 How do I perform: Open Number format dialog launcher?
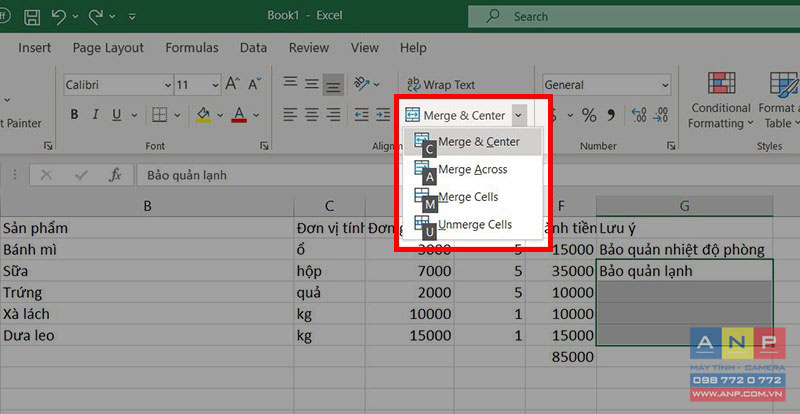coord(671,146)
